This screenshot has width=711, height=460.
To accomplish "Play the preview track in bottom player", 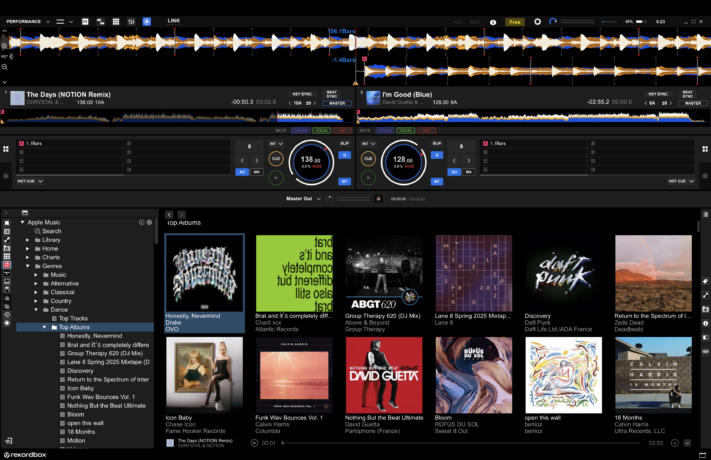I will pyautogui.click(x=254, y=443).
